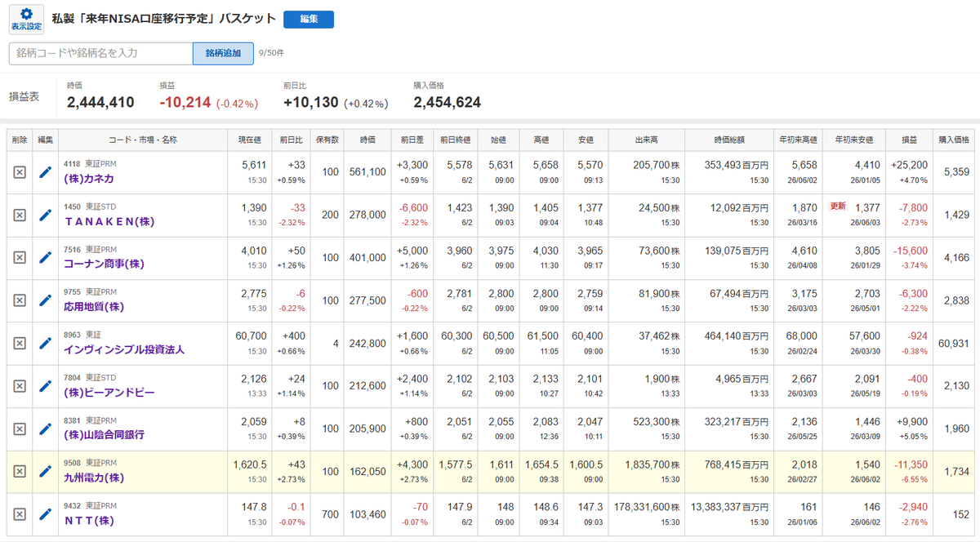Click the 年初来安値 column header
Image resolution: width=980 pixels, height=542 pixels.
854,140
